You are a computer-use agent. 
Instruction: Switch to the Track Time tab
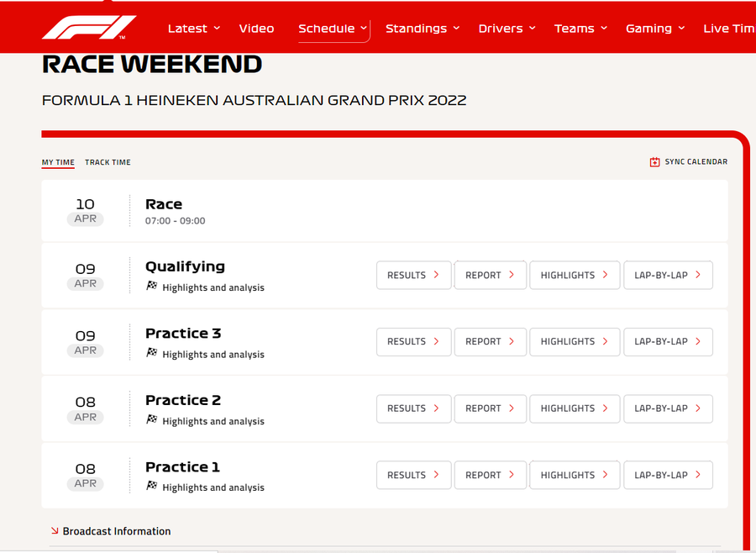[x=108, y=162]
